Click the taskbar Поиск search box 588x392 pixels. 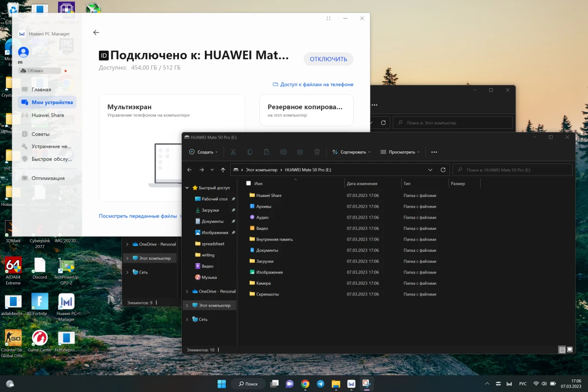248,384
